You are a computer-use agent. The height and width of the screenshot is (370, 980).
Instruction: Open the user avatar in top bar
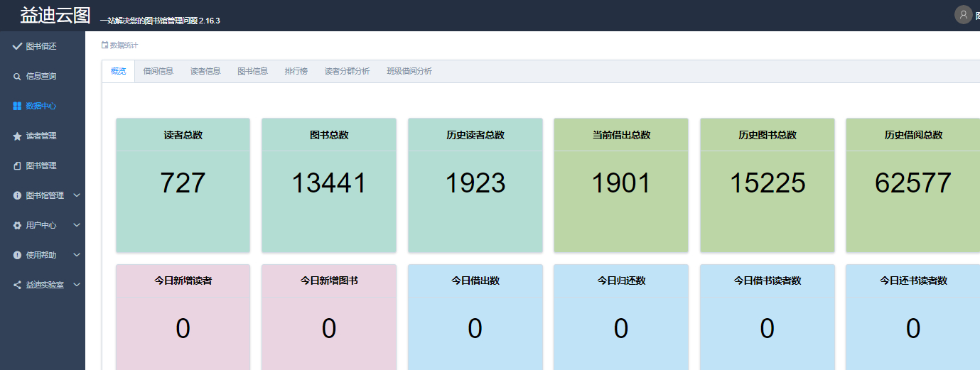[963, 15]
